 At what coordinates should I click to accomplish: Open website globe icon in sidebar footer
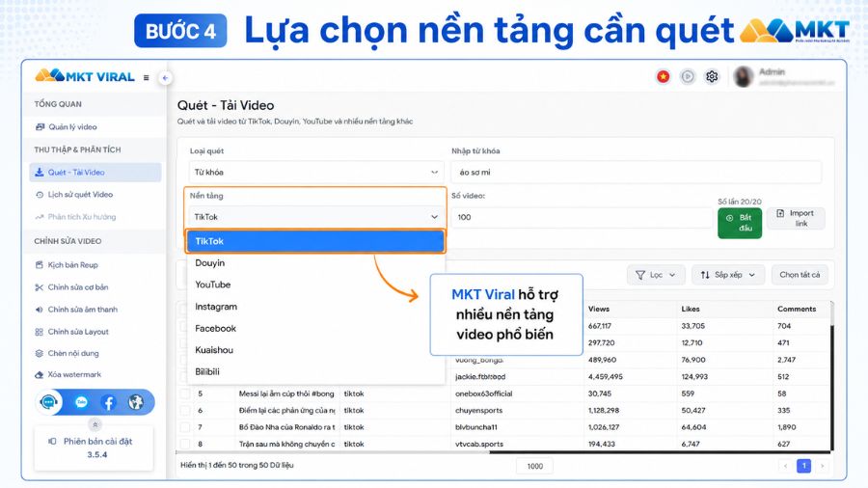point(136,402)
